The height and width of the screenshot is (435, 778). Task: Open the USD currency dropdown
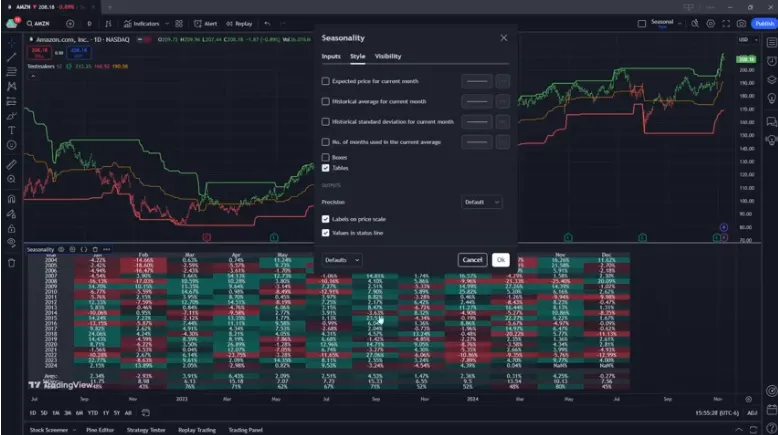(749, 40)
